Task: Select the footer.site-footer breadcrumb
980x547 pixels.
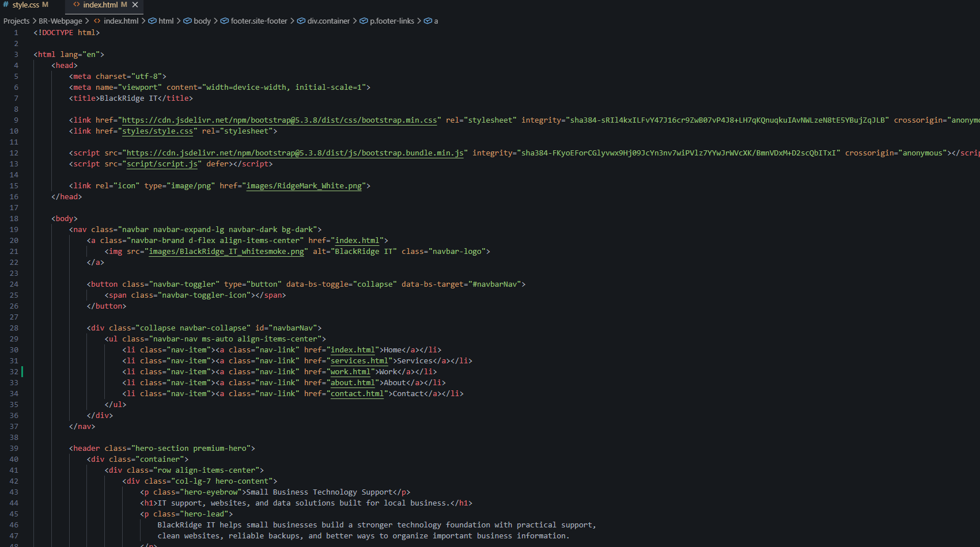Action: (x=259, y=21)
